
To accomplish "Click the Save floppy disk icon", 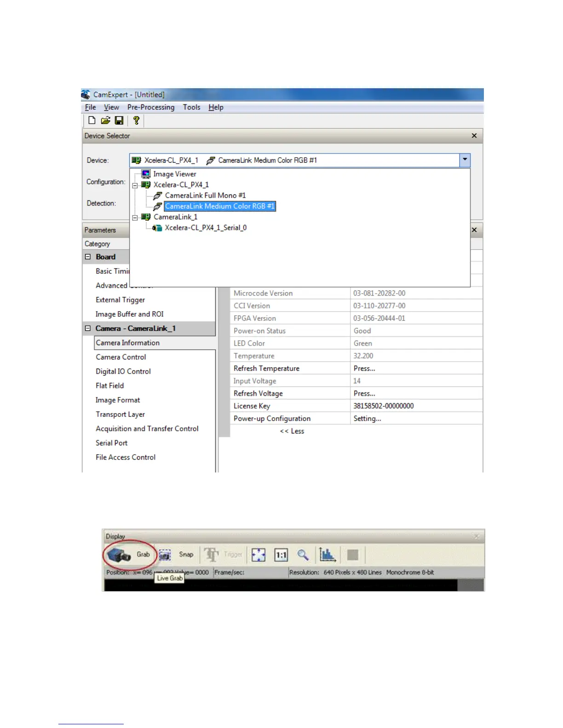I will (119, 120).
